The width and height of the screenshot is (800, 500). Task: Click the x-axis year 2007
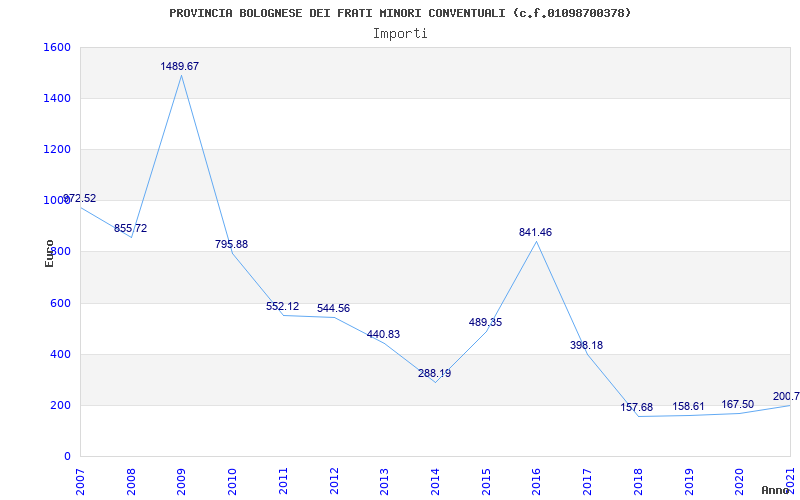80,481
